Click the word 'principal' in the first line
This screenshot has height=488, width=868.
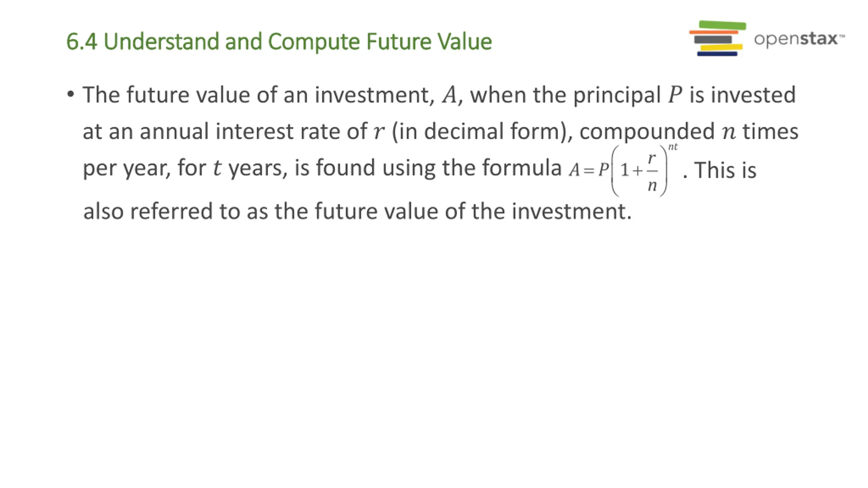pyautogui.click(x=617, y=95)
